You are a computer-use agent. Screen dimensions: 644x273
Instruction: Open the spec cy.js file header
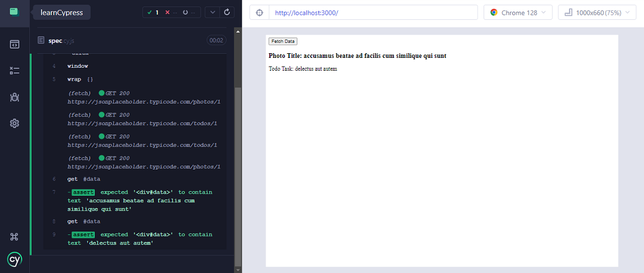(131, 40)
